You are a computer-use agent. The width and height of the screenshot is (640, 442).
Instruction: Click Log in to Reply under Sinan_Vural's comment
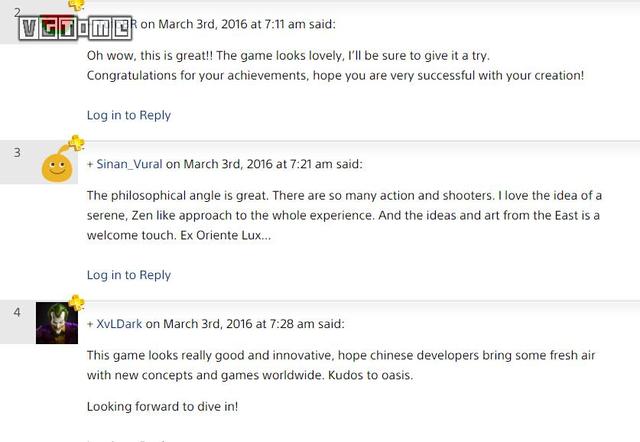click(x=128, y=275)
